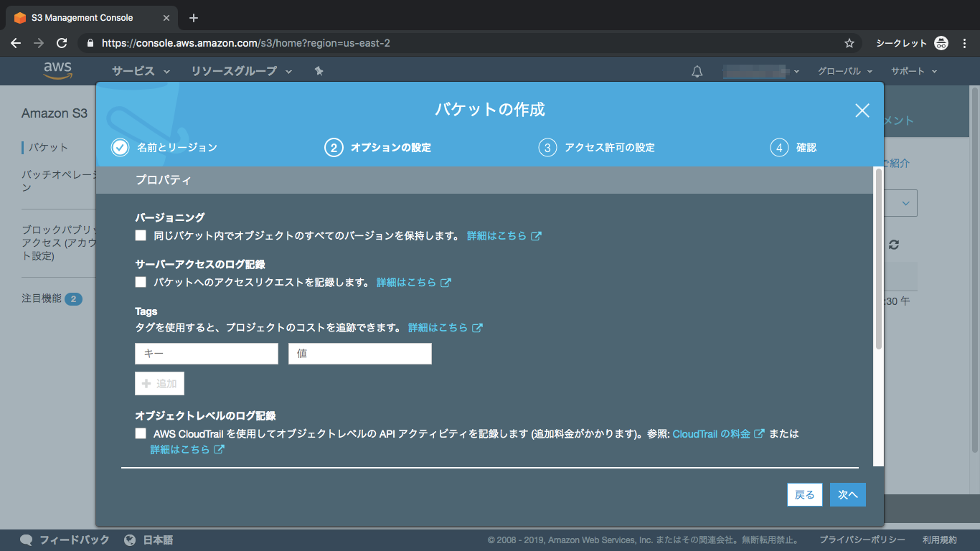
Task: Open the account name dropdown
Action: coord(761,71)
